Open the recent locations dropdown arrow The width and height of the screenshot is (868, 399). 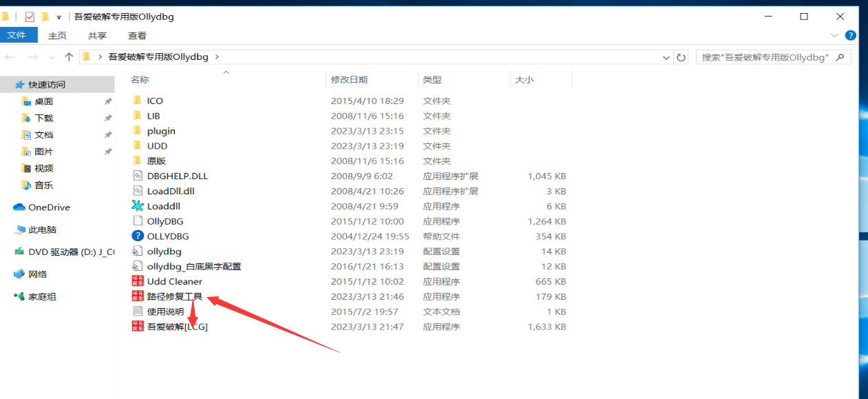coord(51,57)
